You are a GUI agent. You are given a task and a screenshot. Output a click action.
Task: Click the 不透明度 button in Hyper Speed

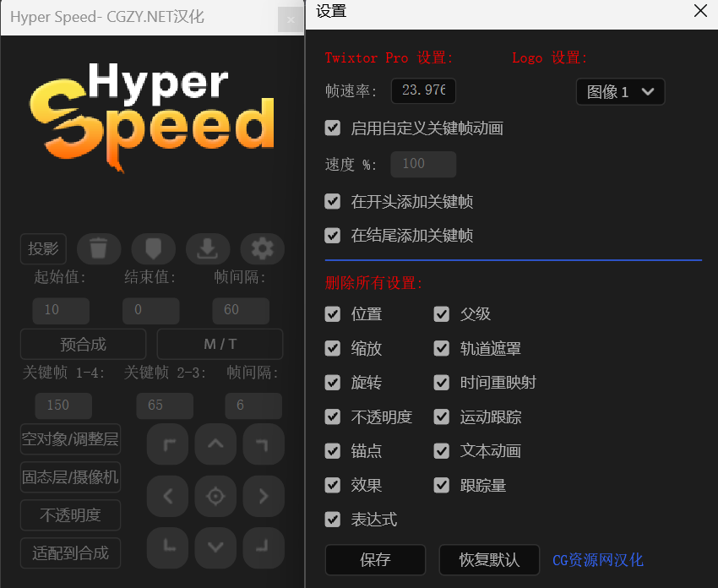tap(70, 515)
